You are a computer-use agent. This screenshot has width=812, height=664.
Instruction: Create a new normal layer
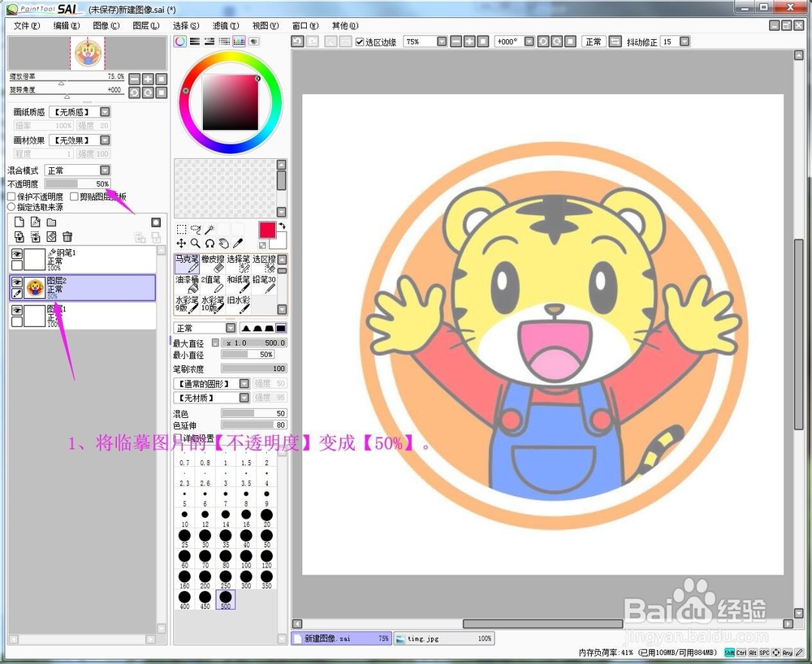19,222
